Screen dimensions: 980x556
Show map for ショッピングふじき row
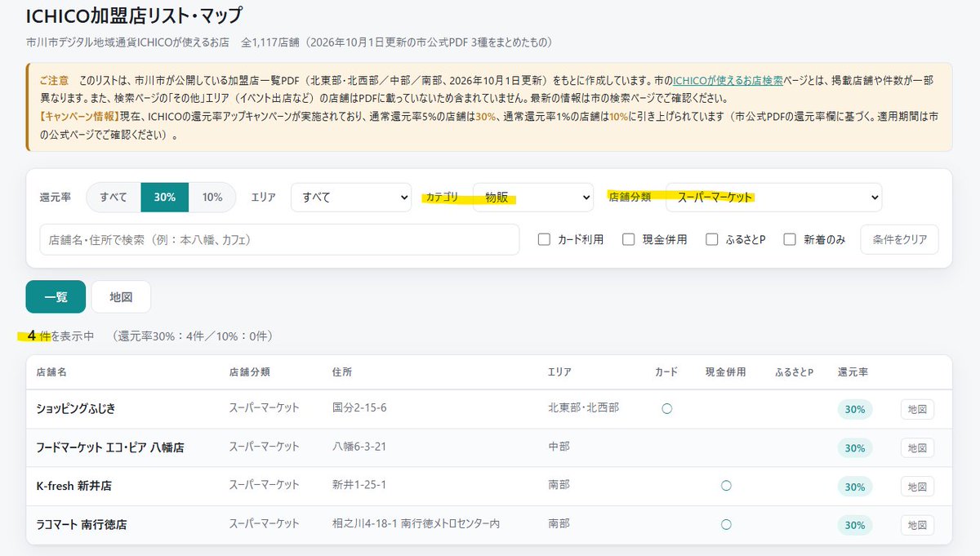tap(917, 409)
